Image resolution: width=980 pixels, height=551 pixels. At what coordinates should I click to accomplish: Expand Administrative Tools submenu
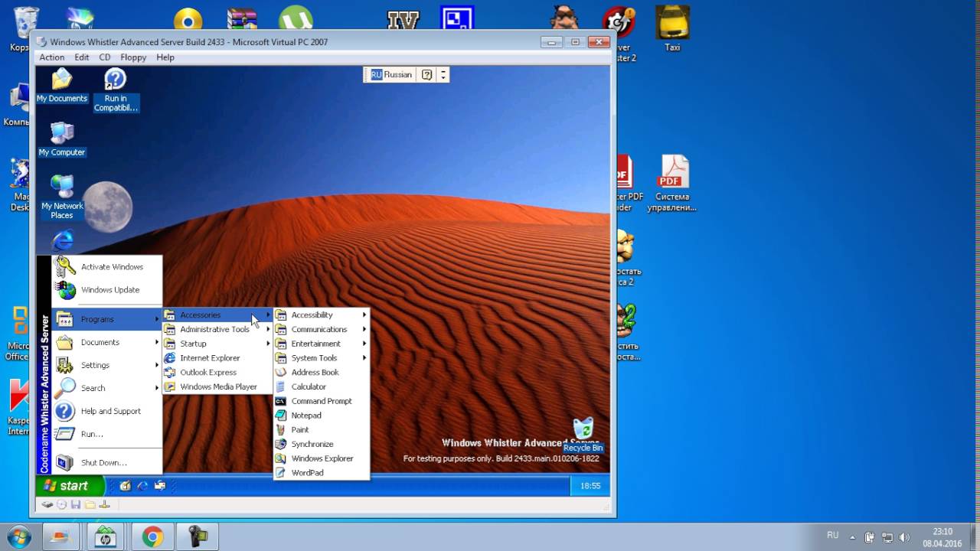click(217, 329)
